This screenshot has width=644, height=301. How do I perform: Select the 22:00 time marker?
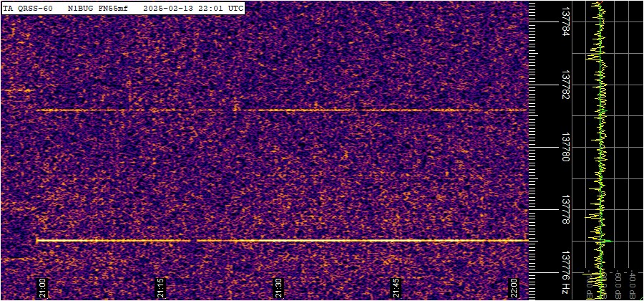[515, 288]
